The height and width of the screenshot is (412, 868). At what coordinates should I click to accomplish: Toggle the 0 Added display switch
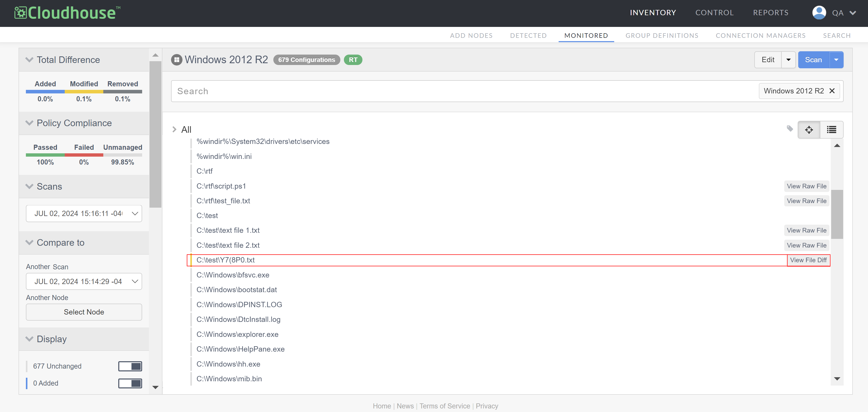(130, 383)
